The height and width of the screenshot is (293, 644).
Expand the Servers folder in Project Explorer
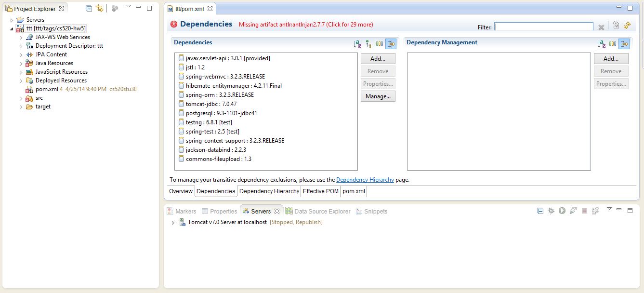coord(12,20)
